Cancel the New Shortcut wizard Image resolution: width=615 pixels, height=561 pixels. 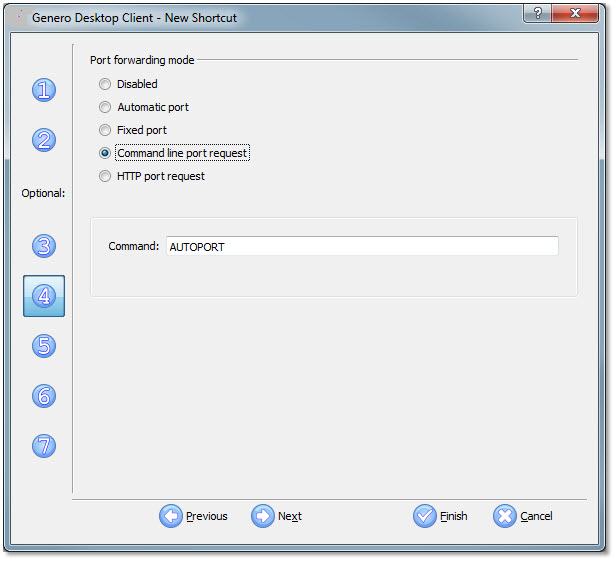(523, 516)
